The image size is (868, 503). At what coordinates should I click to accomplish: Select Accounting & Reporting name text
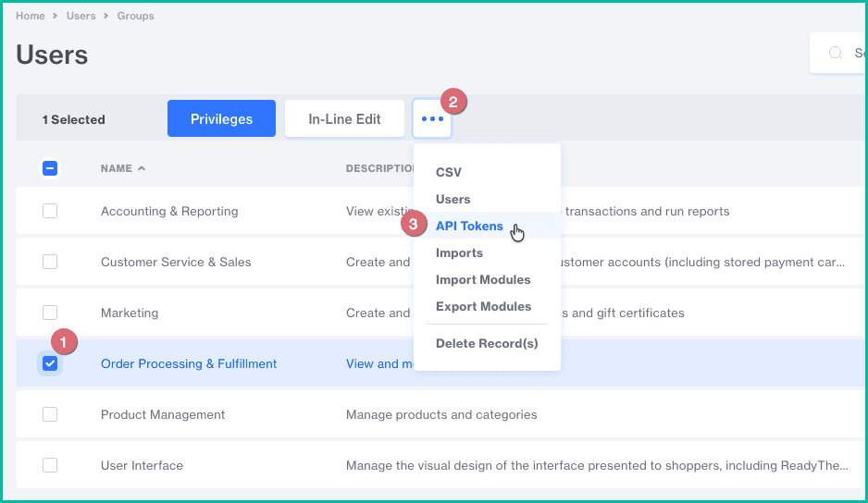tap(169, 211)
